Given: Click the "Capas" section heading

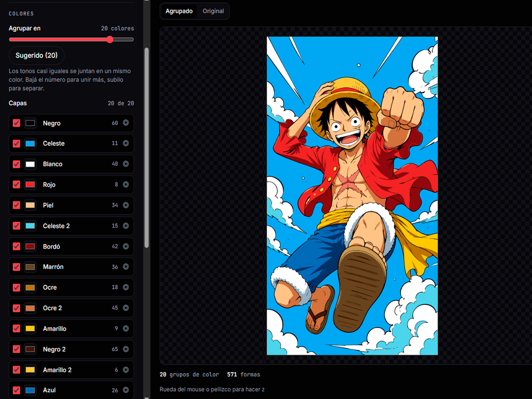Looking at the screenshot, I should pyautogui.click(x=18, y=103).
